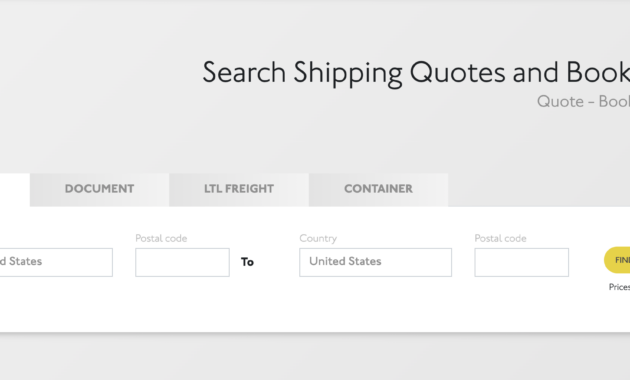
Task: Click the Country label above United States
Action: (x=318, y=238)
